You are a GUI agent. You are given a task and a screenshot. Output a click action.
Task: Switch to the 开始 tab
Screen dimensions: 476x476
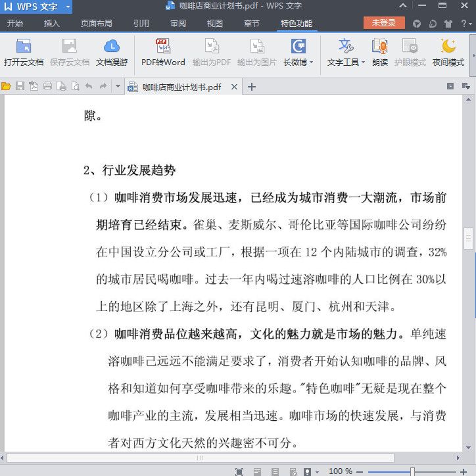click(15, 24)
